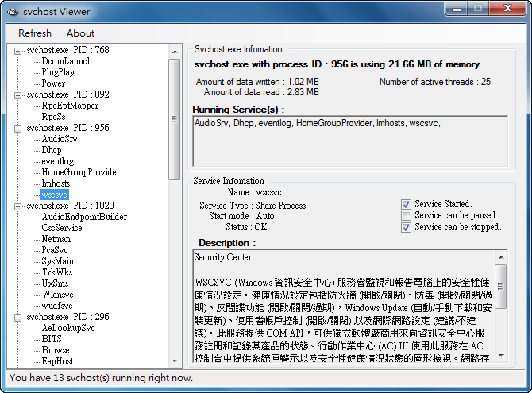Select the highlighted wscsvc service
The image size is (532, 393).
click(x=55, y=195)
